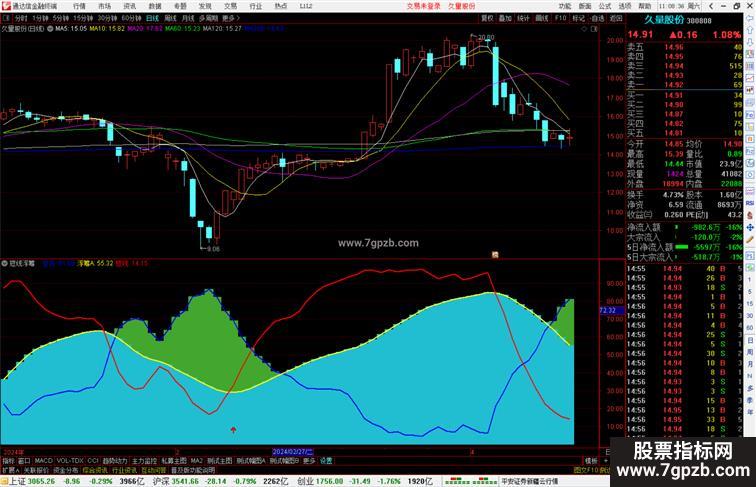Click the sub-chart 短线浮筹 settings circle
Screen dimensions: 756x487
pos(5,264)
